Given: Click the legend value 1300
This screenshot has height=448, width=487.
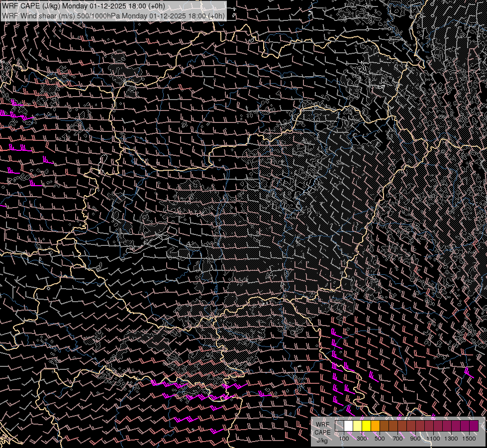Looking at the screenshot, I should tap(451, 439).
